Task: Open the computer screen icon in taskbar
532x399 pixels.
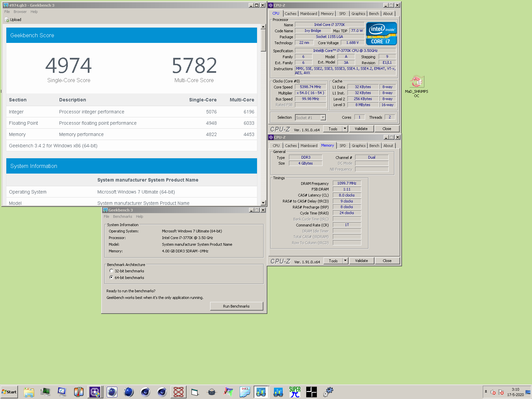Action: pyautogui.click(x=62, y=392)
